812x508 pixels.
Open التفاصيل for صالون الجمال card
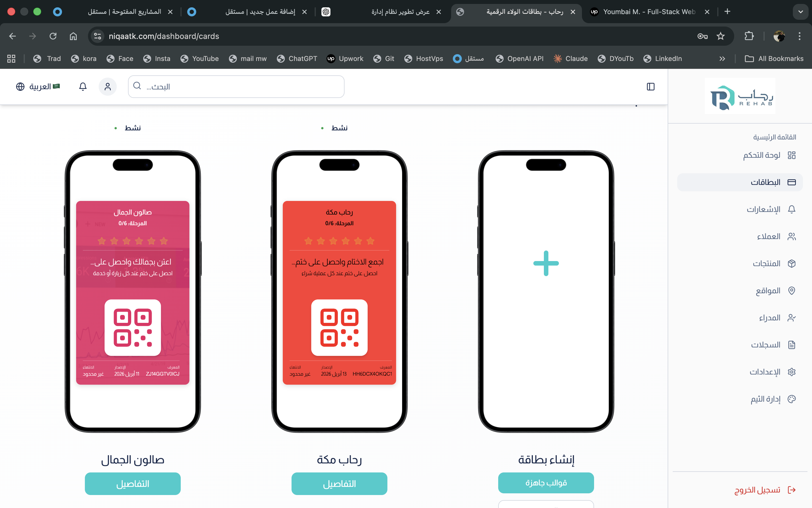tap(133, 484)
